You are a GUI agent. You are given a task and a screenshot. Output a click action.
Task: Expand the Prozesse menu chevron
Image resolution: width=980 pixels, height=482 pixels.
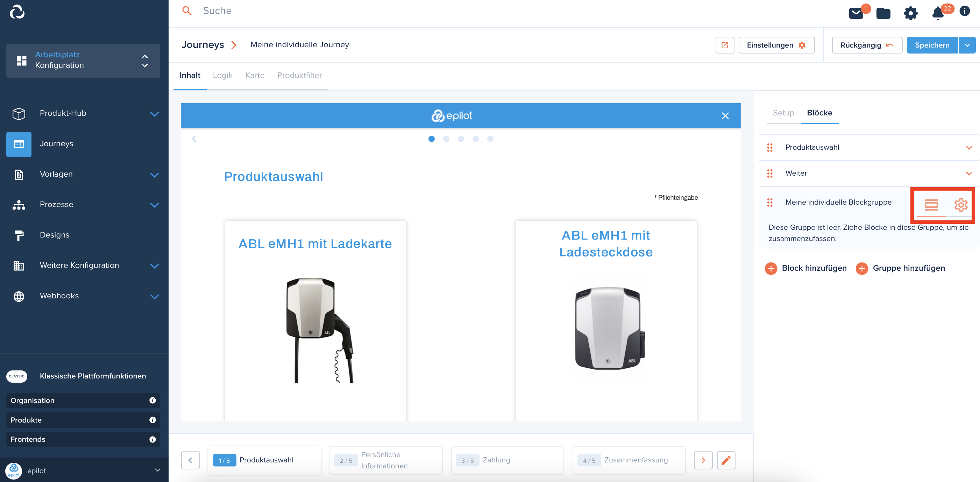[x=154, y=205]
